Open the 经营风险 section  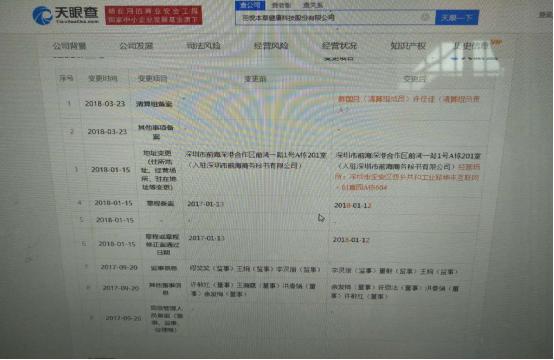click(271, 46)
